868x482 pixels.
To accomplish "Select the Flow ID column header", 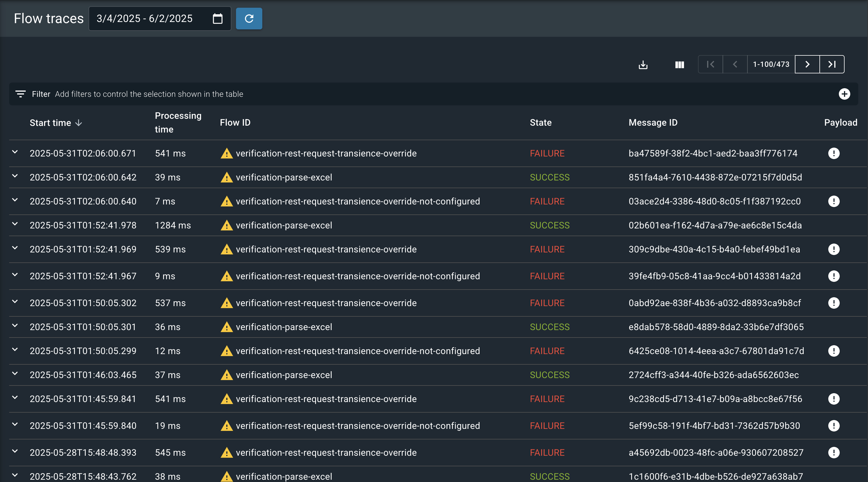I will click(235, 122).
